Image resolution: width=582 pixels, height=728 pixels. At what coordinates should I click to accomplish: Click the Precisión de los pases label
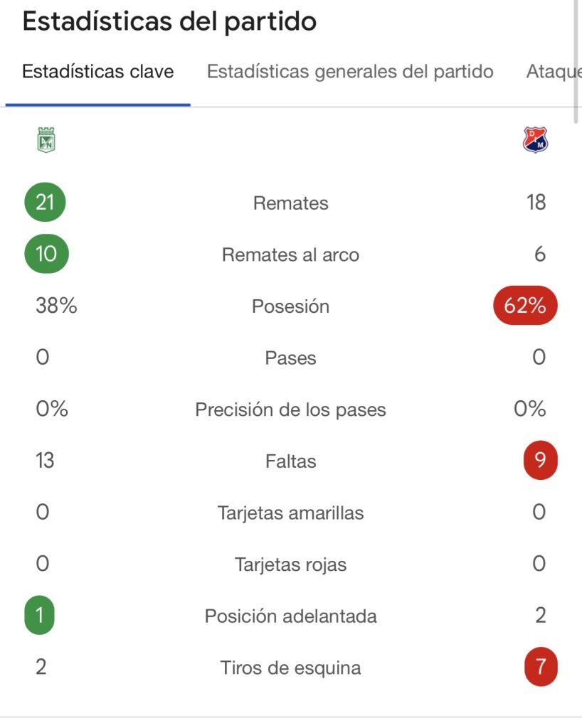point(290,410)
